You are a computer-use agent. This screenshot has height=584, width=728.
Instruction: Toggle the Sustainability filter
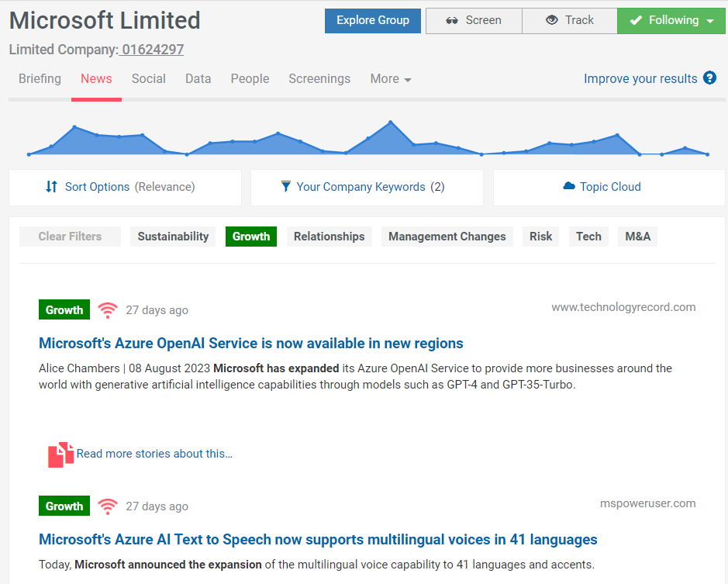(173, 237)
